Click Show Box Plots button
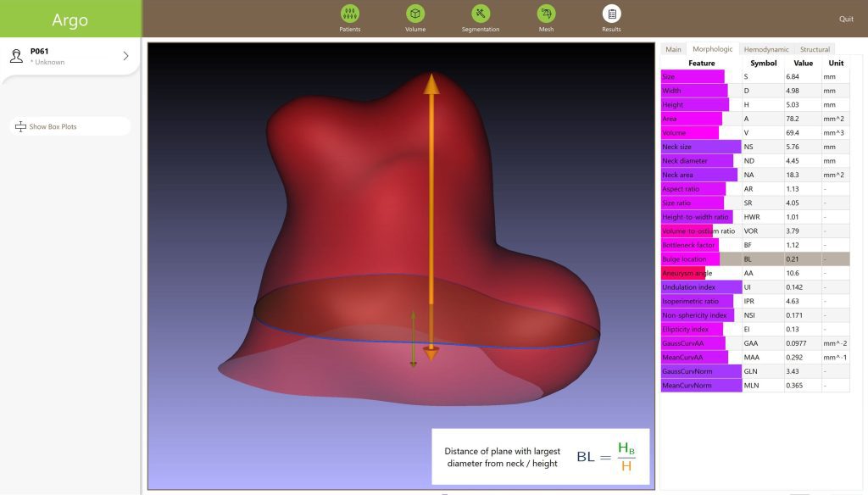Image resolution: width=868 pixels, height=495 pixels. pos(53,127)
